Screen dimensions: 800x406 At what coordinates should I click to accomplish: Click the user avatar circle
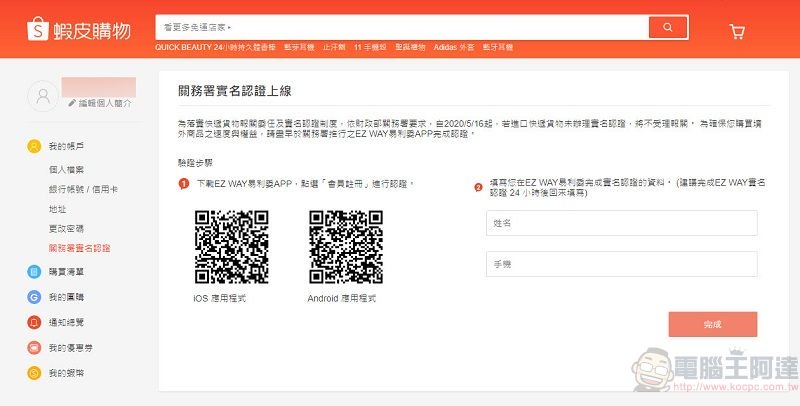coord(43,96)
